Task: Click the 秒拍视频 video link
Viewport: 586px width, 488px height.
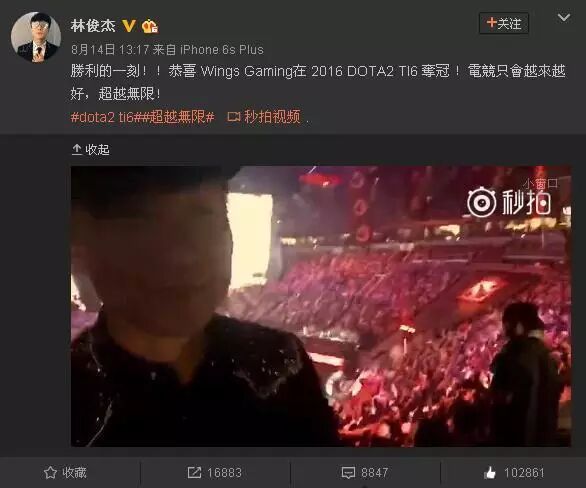Action: [272, 117]
